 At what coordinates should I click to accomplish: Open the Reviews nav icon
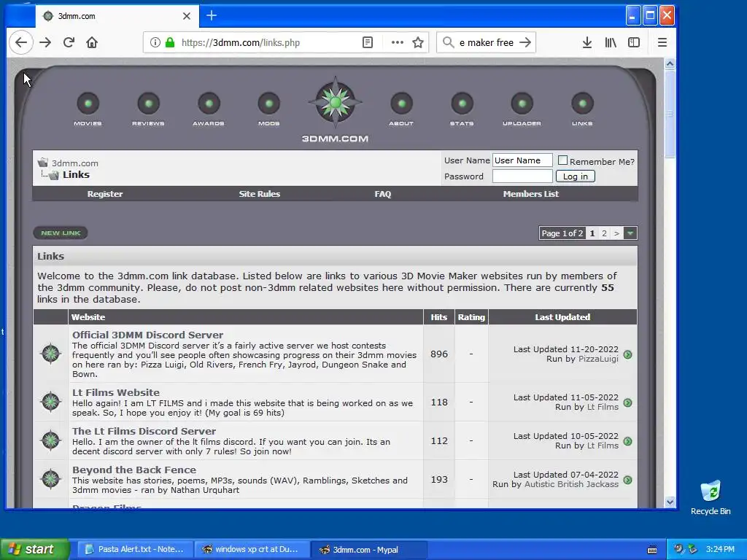[x=148, y=104]
